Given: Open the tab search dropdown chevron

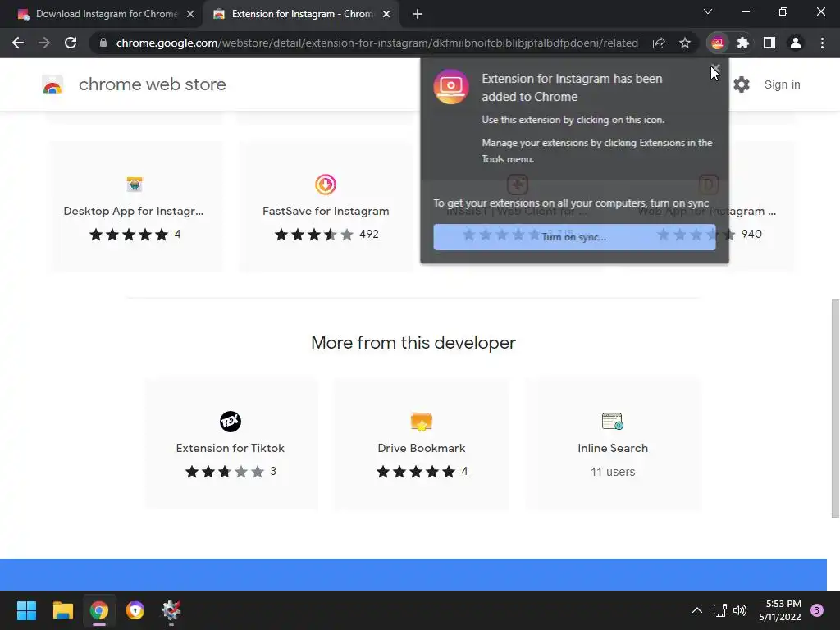Looking at the screenshot, I should tap(708, 11).
